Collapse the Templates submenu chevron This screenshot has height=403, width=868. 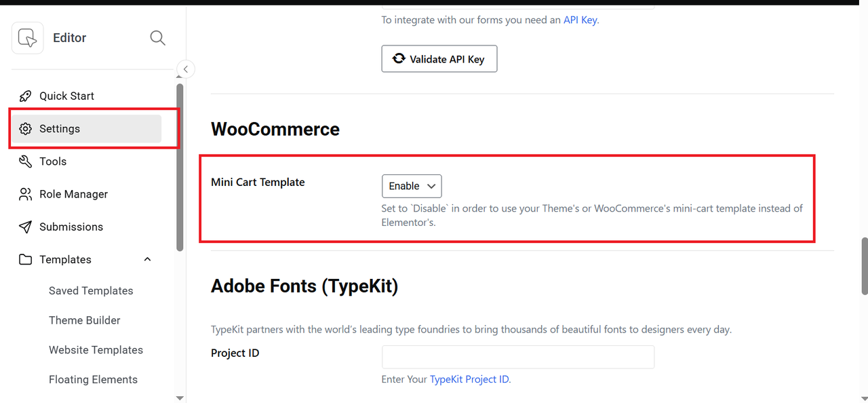(147, 259)
